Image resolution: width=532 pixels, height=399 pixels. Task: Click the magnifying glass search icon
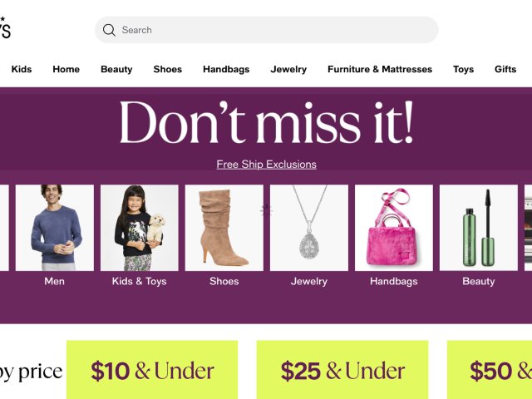[x=109, y=30]
